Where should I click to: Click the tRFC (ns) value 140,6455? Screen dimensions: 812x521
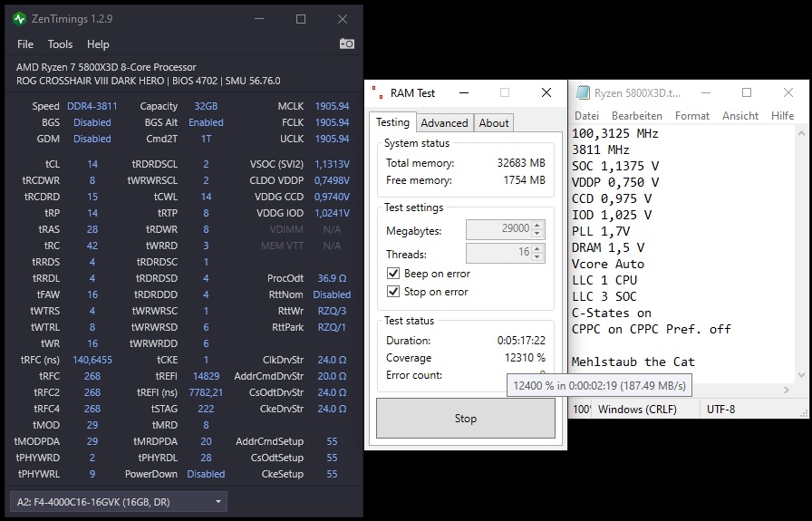coord(92,360)
